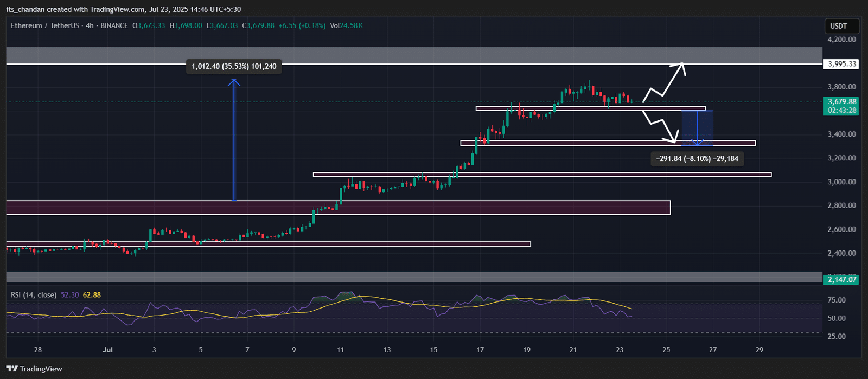Select the tall blue upward measurement arrow

[234, 140]
